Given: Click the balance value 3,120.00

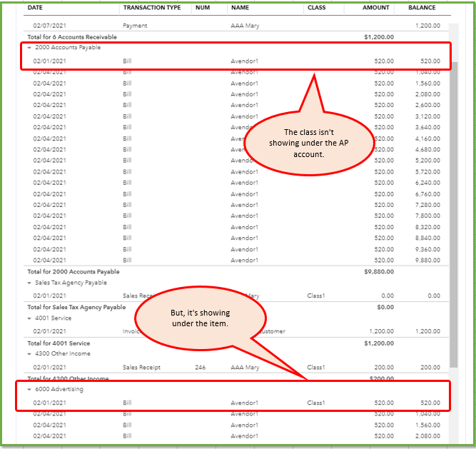Looking at the screenshot, I should [427, 116].
